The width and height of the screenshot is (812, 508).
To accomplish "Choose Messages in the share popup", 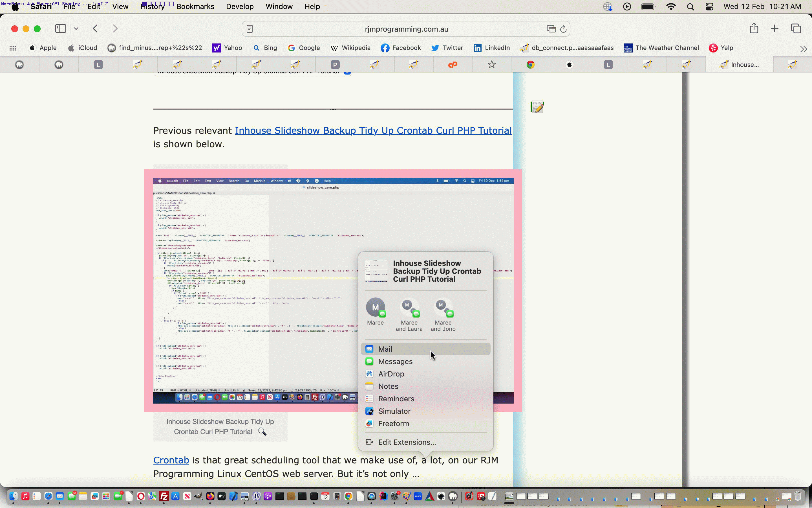I will tap(425, 362).
